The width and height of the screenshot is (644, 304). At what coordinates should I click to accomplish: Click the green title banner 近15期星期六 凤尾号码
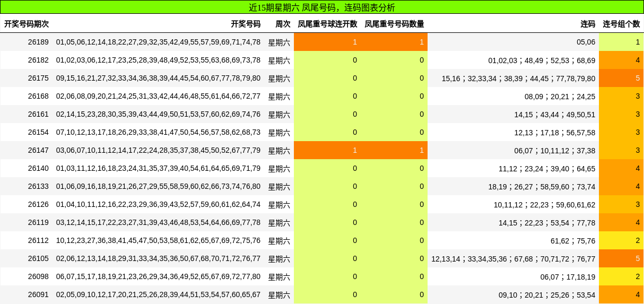click(322, 7)
